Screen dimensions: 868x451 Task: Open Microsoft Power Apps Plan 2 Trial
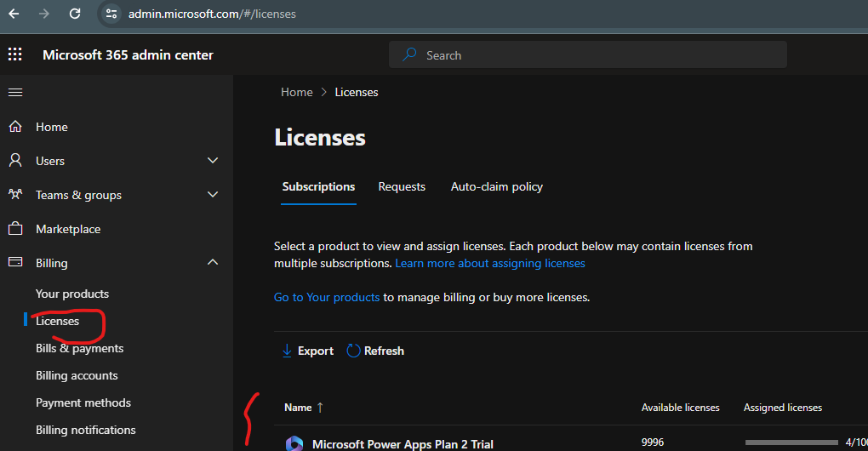403,444
